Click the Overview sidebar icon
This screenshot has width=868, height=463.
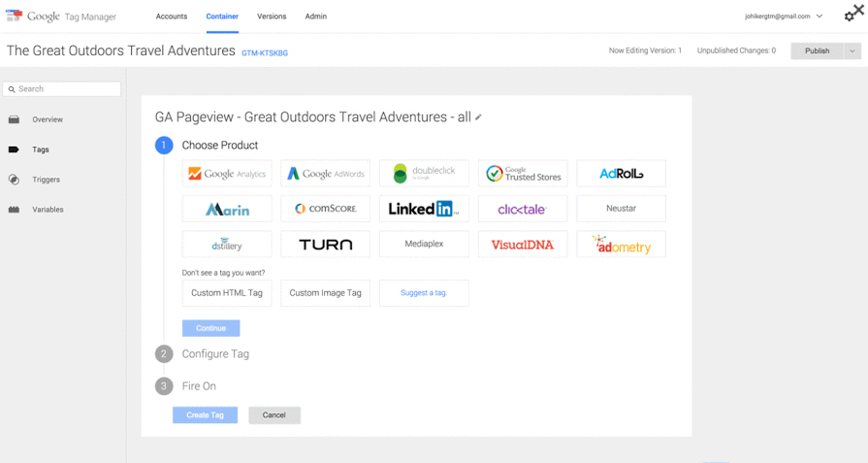coord(14,119)
